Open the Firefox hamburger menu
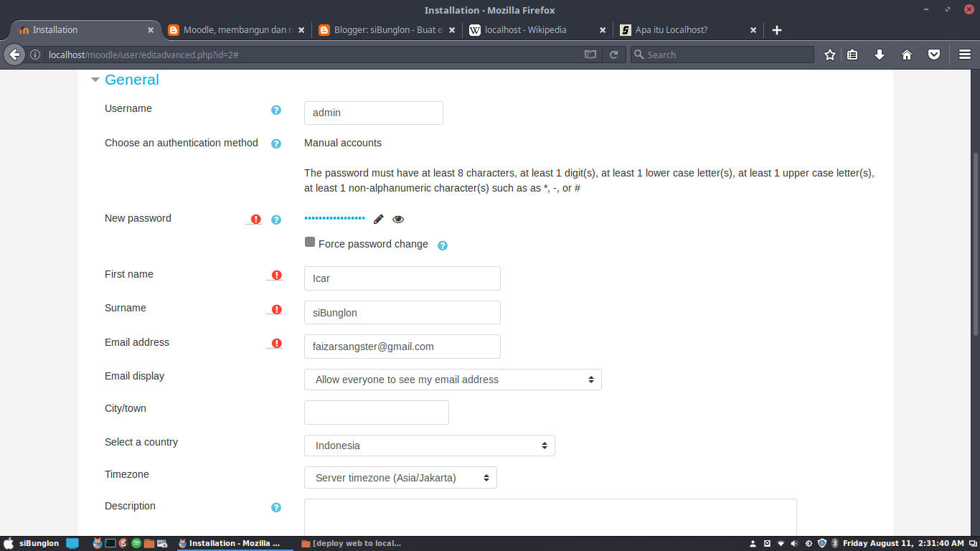The image size is (980, 551). [965, 55]
